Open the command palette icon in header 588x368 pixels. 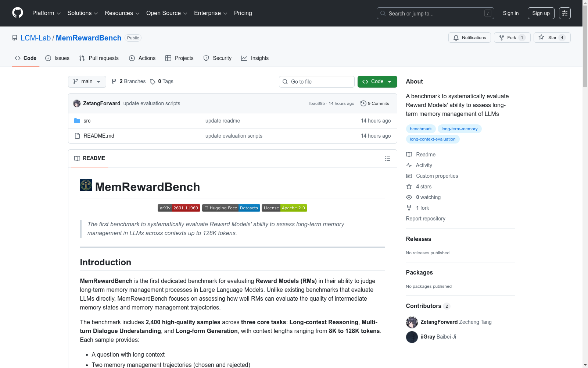point(565,13)
